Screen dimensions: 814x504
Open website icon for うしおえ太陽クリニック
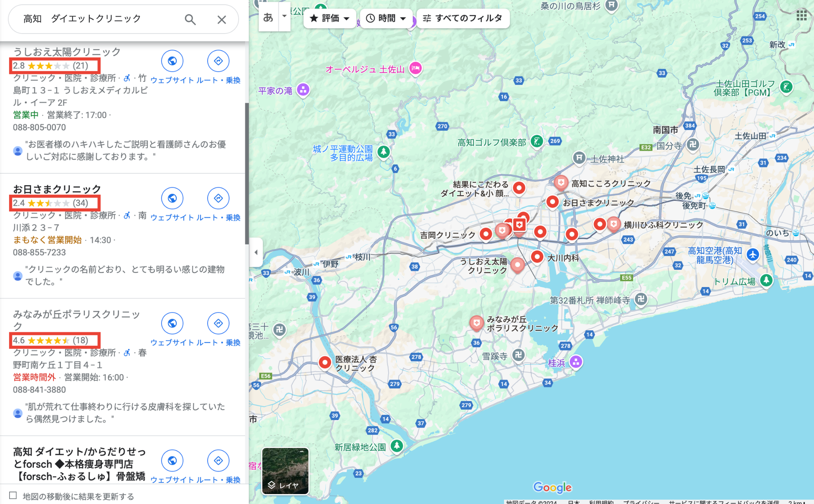pos(172,61)
